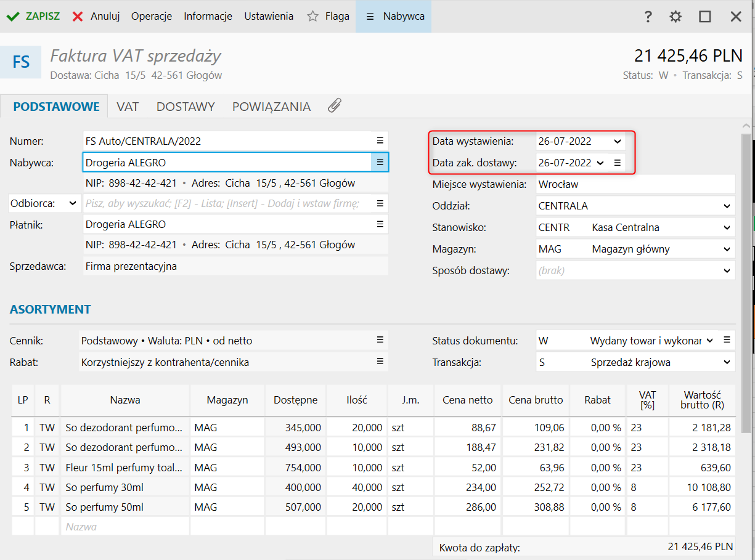Screen dimensions: 755x560
Task: Click the list icon beside the Numer field
Action: click(x=380, y=141)
